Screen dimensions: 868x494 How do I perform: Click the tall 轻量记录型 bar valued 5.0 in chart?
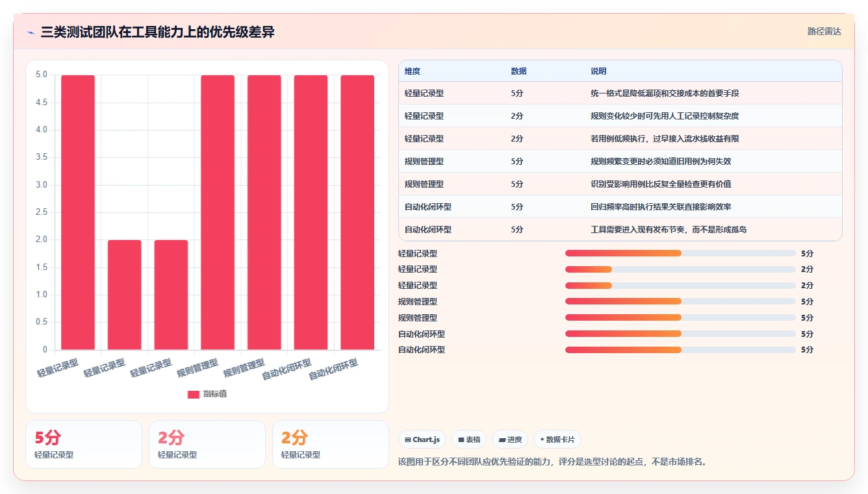click(x=78, y=212)
